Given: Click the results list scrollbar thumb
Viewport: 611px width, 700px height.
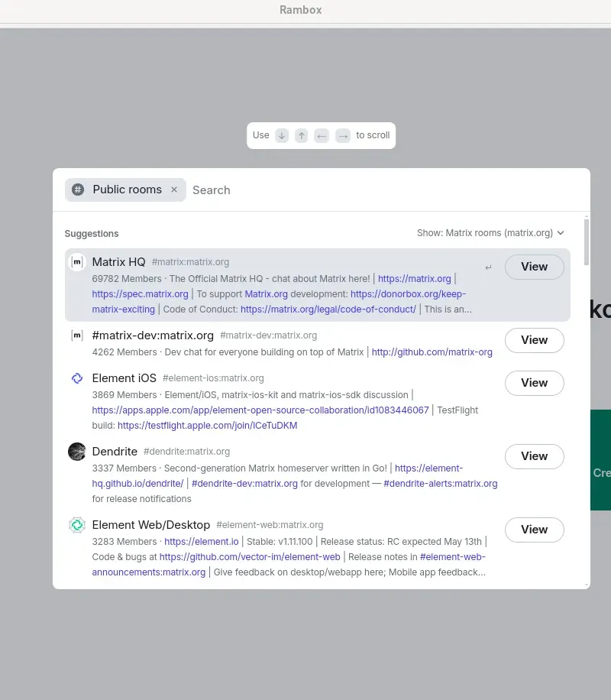Looking at the screenshot, I should 587,241.
